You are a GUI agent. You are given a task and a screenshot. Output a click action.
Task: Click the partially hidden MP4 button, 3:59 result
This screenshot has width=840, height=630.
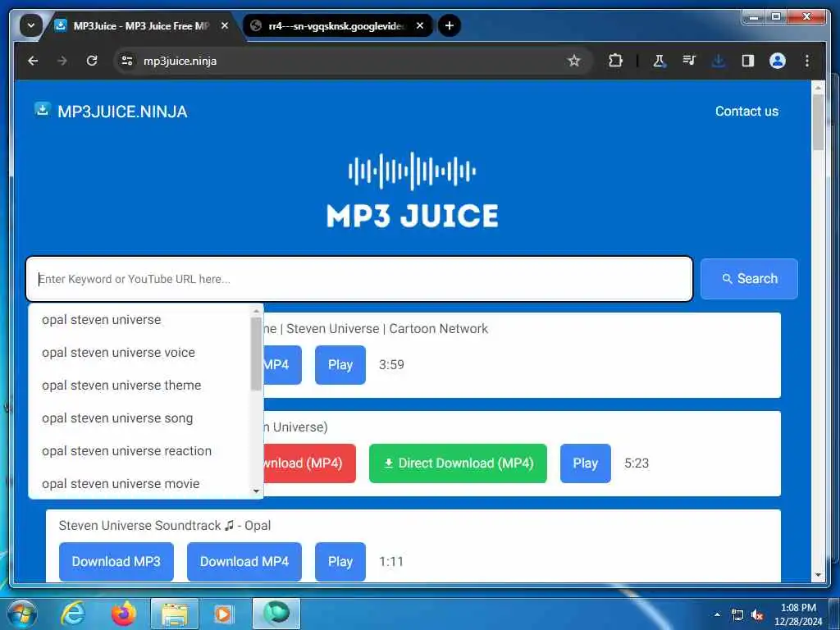[x=282, y=365]
